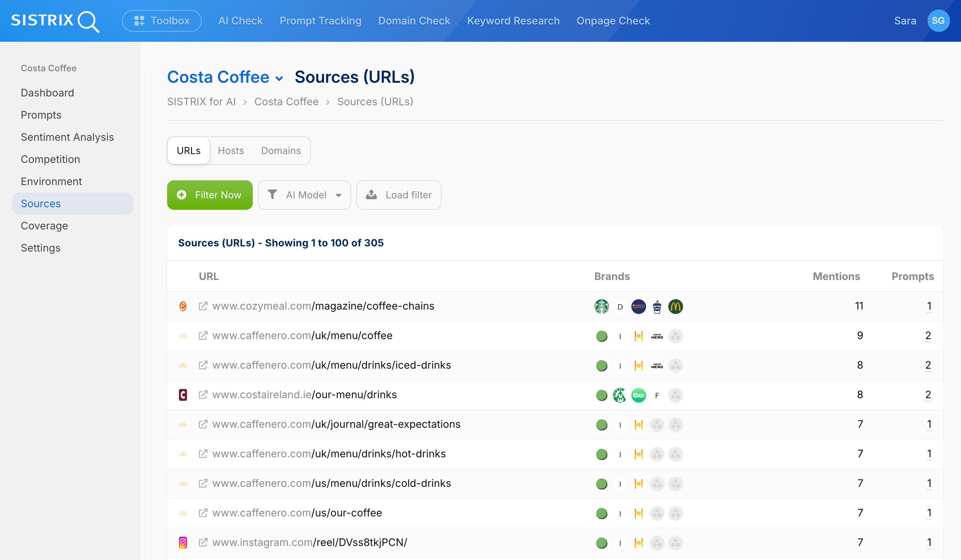Open external link icon for /us/our-coffee URL

pos(203,513)
